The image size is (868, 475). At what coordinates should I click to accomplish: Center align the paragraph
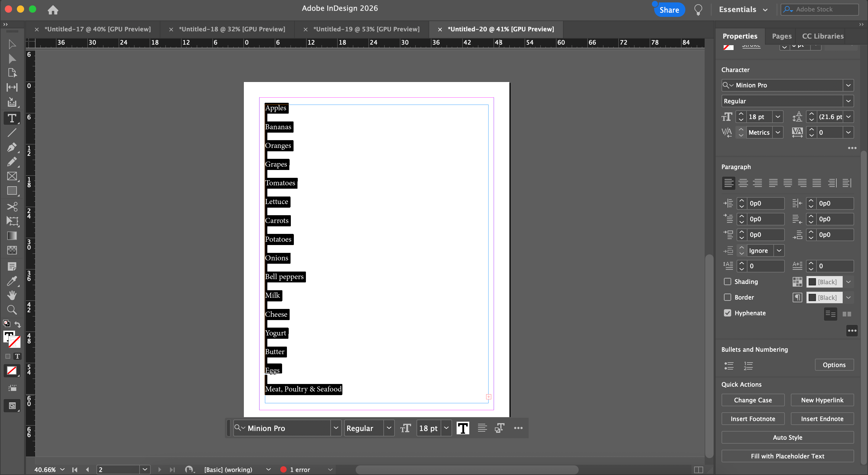pos(743,183)
